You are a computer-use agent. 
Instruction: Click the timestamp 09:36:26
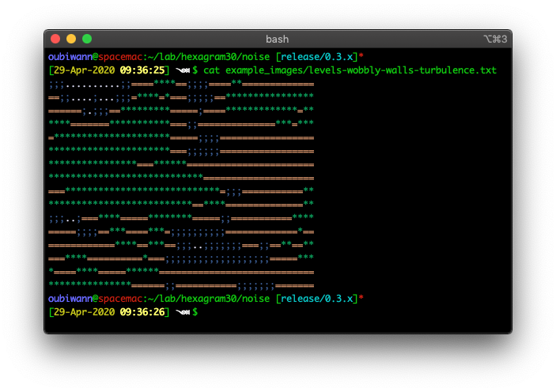click(x=142, y=312)
